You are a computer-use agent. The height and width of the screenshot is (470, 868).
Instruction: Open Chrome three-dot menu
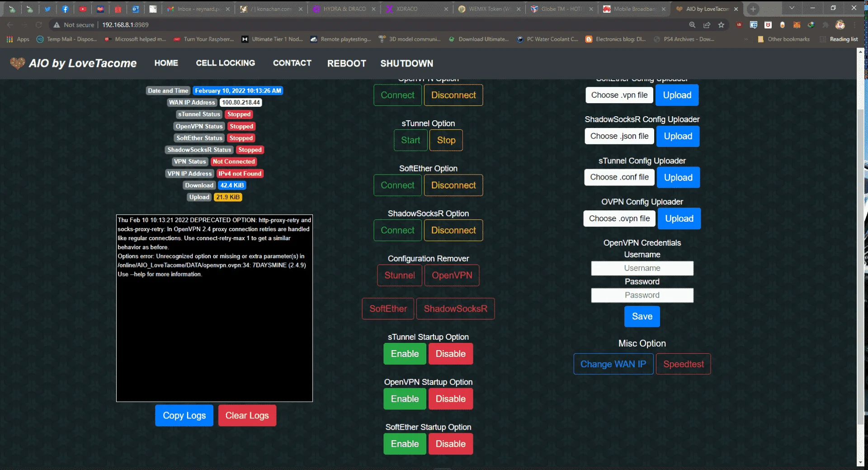pos(854,25)
